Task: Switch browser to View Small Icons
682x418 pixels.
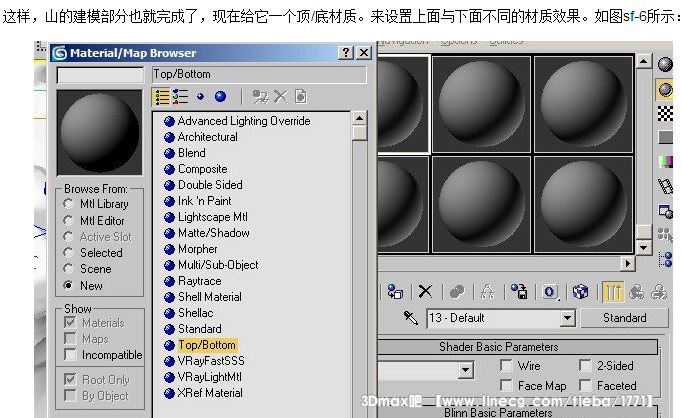Action: pyautogui.click(x=201, y=97)
